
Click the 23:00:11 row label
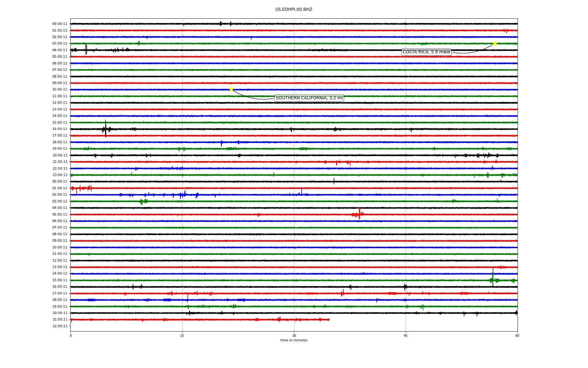(60, 175)
